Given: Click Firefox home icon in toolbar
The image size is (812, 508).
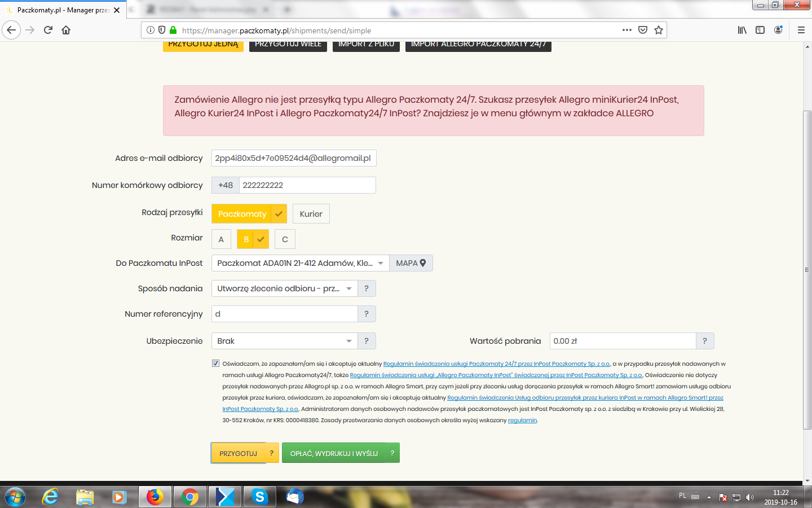Looking at the screenshot, I should tap(66, 30).
